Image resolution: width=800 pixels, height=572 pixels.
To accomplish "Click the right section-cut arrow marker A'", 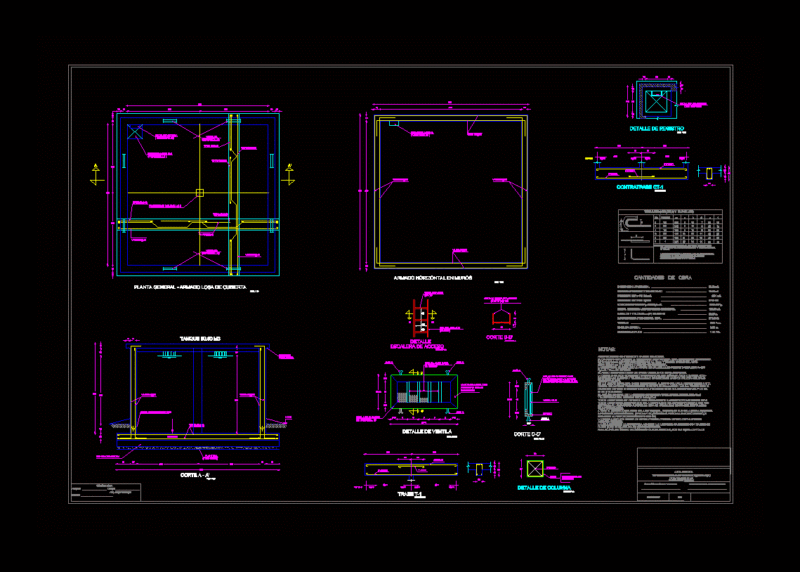I will click(x=289, y=174).
